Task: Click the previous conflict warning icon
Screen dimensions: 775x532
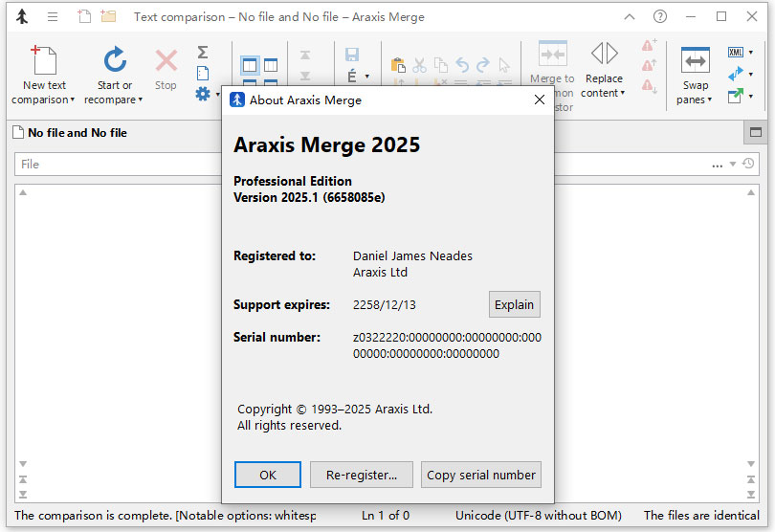Action: pyautogui.click(x=649, y=65)
